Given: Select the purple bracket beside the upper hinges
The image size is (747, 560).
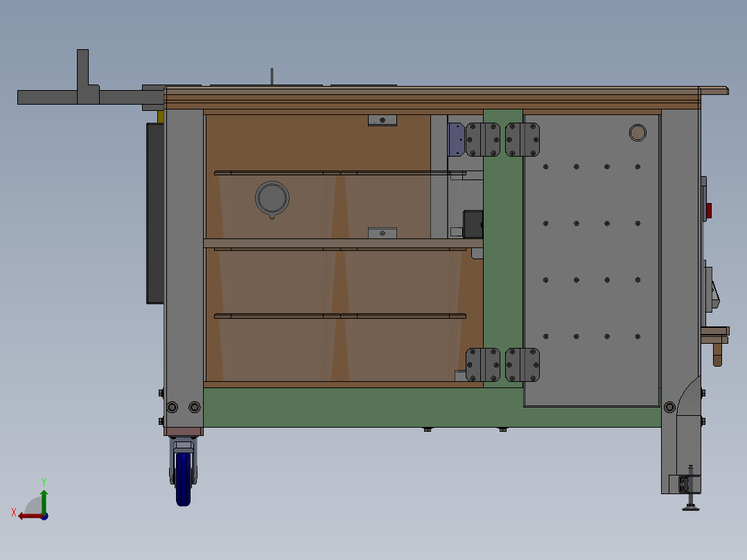Looking at the screenshot, I should click(x=456, y=139).
